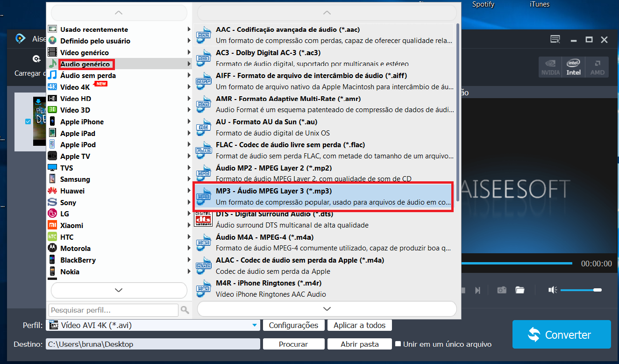Click the AMD acceleration icon
Image resolution: width=619 pixels, height=364 pixels.
point(597,67)
